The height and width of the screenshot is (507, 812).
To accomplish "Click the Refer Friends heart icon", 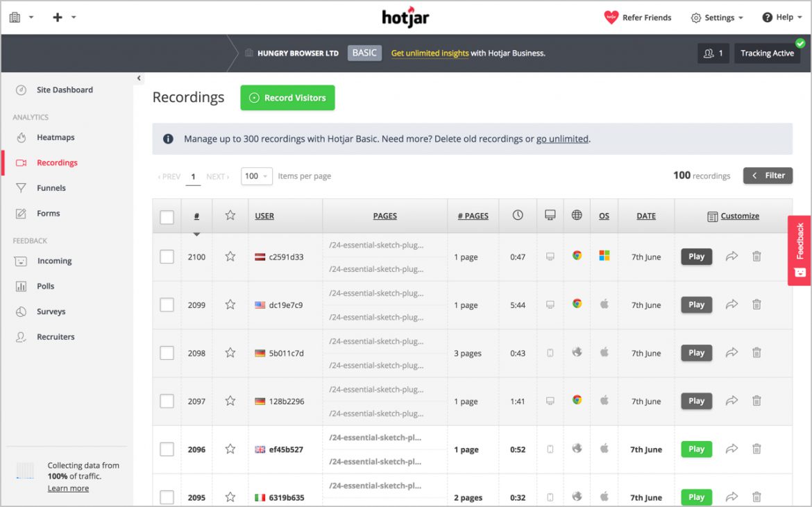I will [x=611, y=17].
